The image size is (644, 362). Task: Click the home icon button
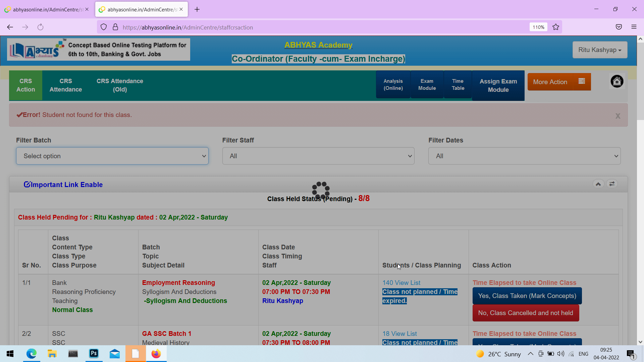616,81
